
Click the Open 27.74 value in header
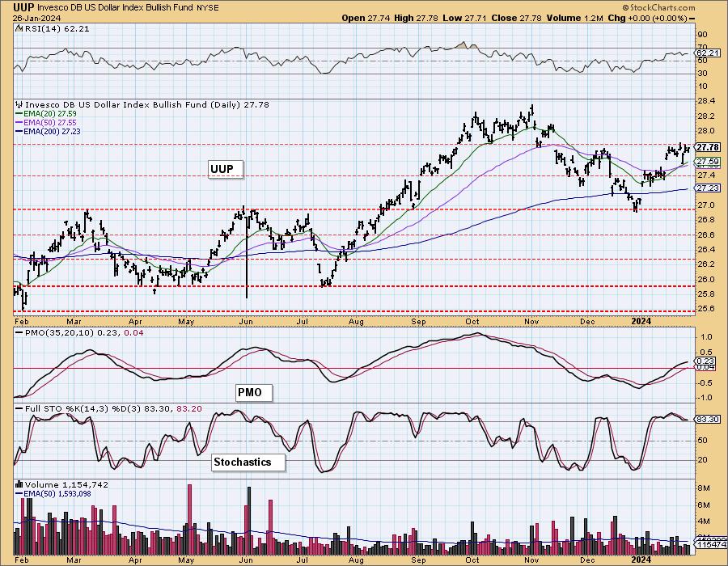click(x=366, y=18)
